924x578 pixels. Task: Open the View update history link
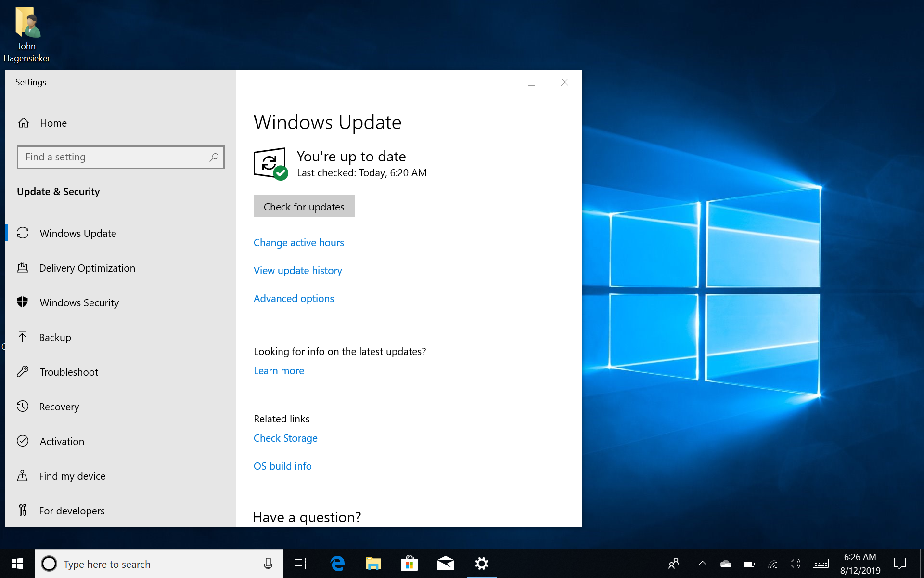pyautogui.click(x=298, y=271)
